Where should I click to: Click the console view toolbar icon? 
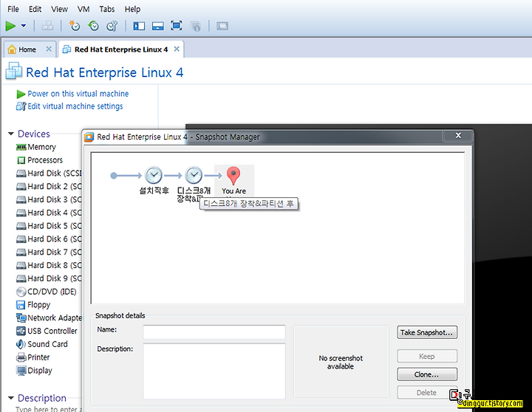coord(222,26)
